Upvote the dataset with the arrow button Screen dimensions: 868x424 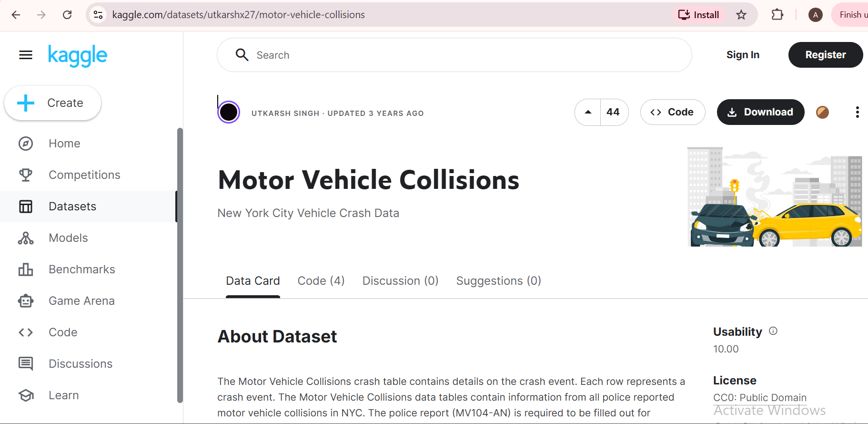[588, 112]
